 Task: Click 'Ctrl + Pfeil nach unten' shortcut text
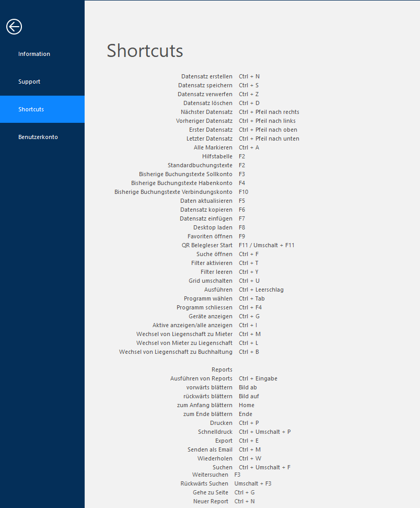coord(269,138)
